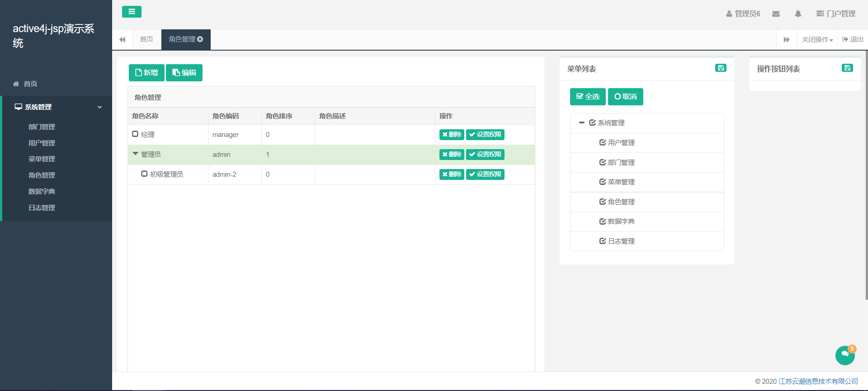Open the 关闭操作 dropdown
The width and height of the screenshot is (868, 391).
(817, 40)
